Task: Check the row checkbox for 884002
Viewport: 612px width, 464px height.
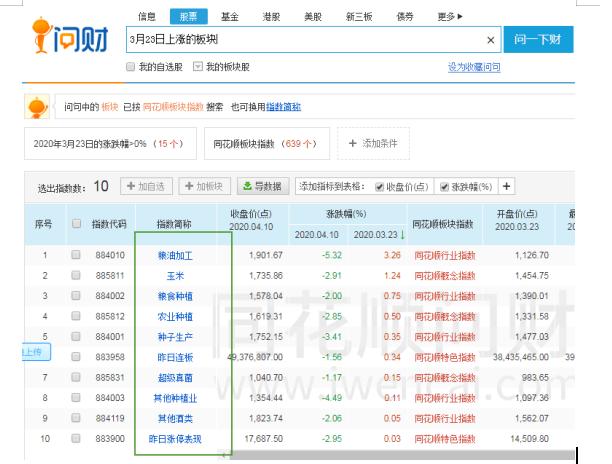Action: [76, 295]
